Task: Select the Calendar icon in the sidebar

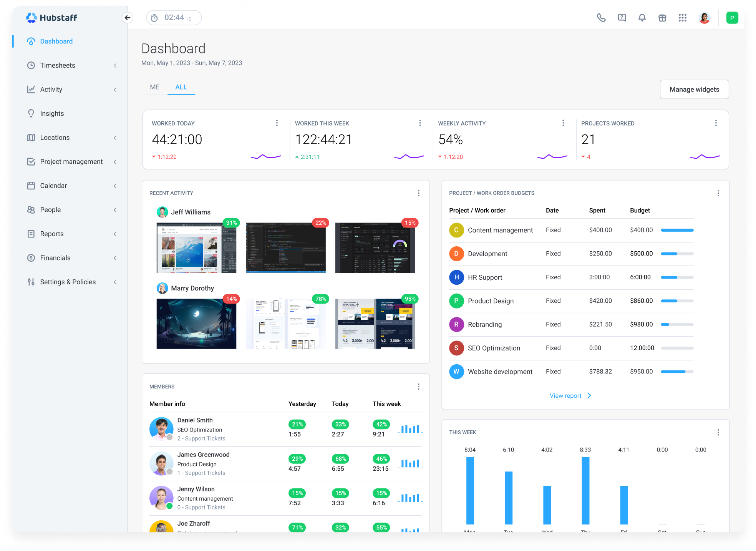Action: tap(31, 186)
